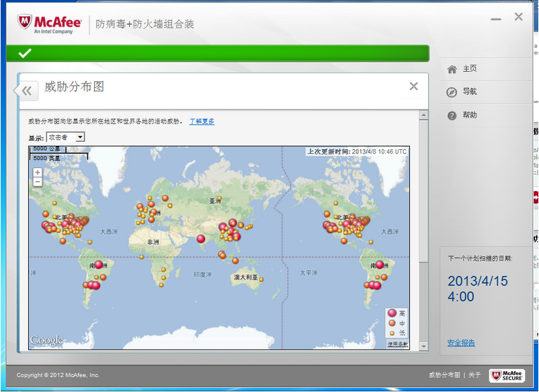
Task: Click the large red threat marker over India
Action: pyautogui.click(x=200, y=239)
